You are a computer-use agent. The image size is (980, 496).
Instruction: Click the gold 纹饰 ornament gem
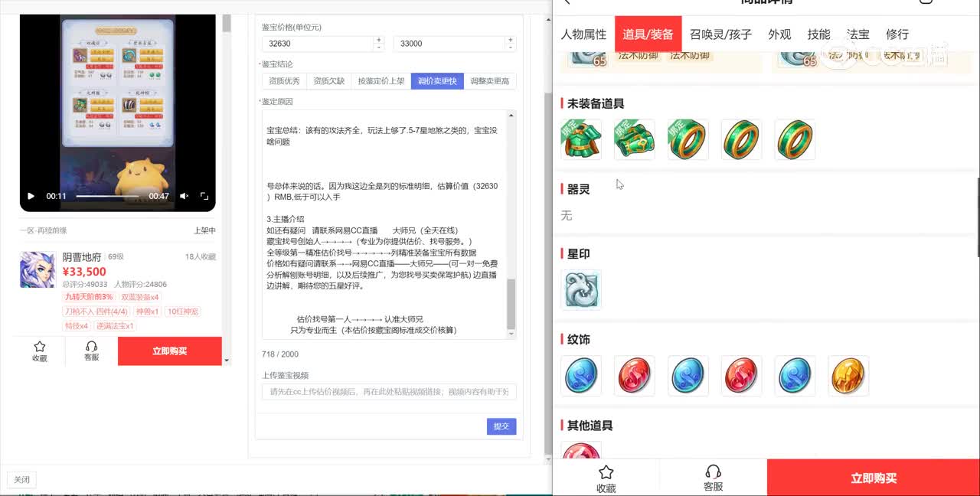pyautogui.click(x=848, y=375)
